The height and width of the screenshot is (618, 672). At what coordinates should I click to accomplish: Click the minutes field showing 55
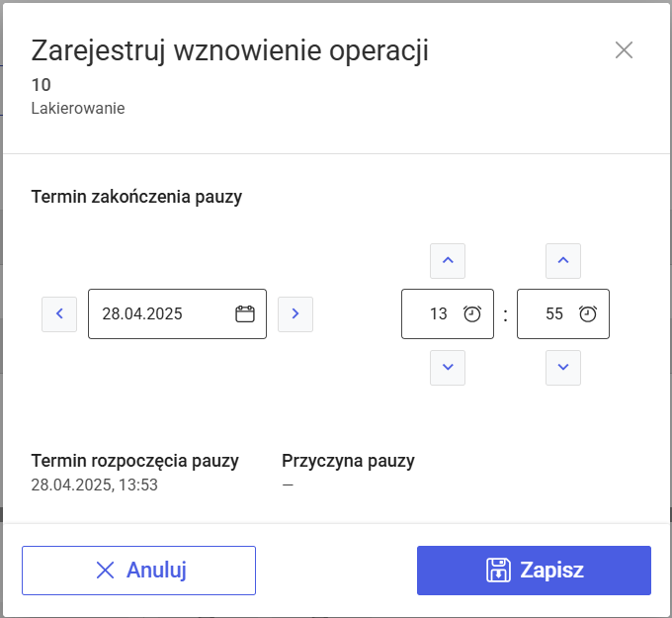pos(551,314)
